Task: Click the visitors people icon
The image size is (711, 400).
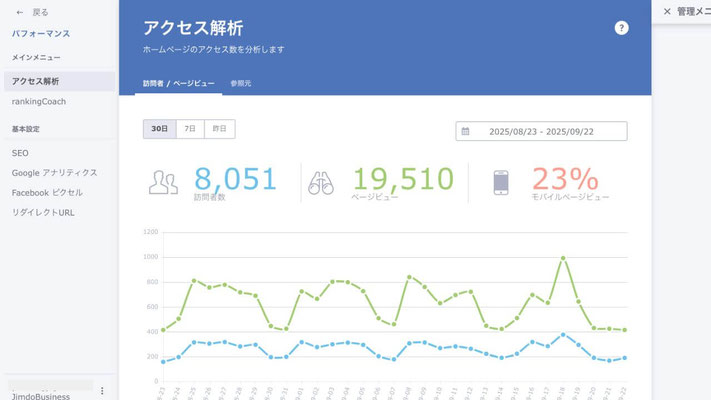Action: 163,182
